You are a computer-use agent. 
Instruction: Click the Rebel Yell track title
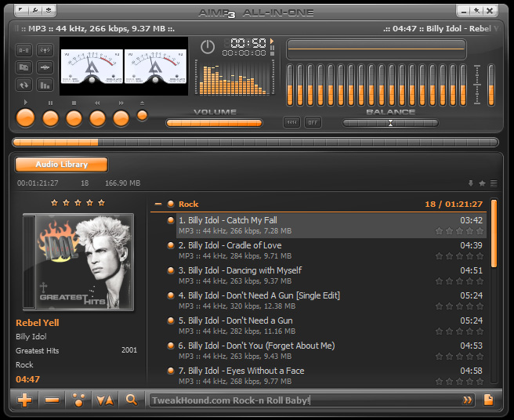[38, 323]
